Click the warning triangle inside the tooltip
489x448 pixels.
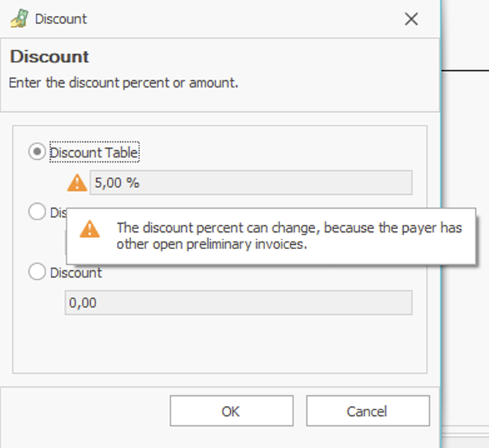(x=90, y=229)
